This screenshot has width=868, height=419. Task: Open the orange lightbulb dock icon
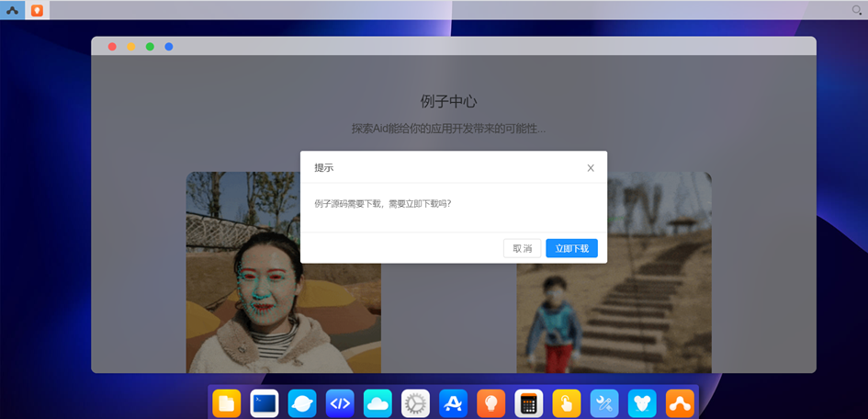coord(491,403)
